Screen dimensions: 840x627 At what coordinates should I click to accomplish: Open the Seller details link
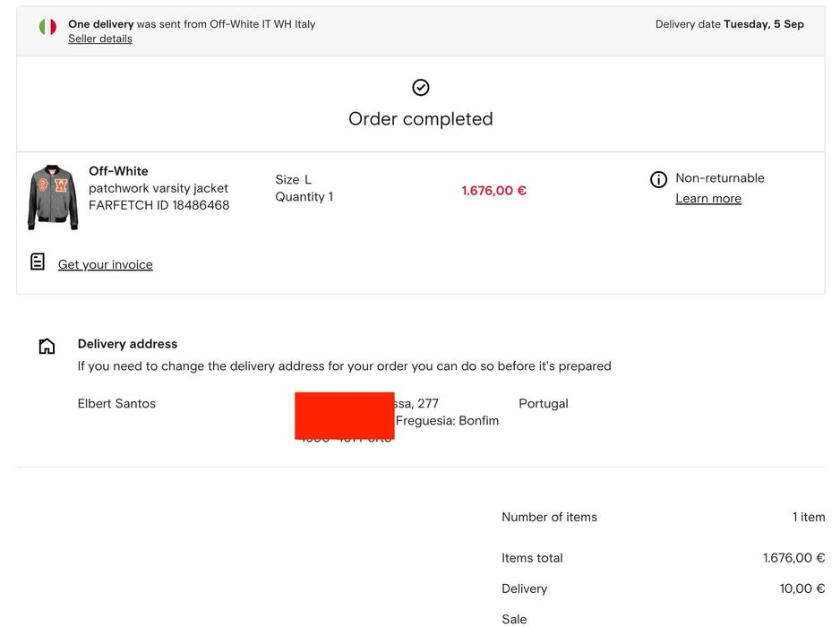tap(100, 39)
